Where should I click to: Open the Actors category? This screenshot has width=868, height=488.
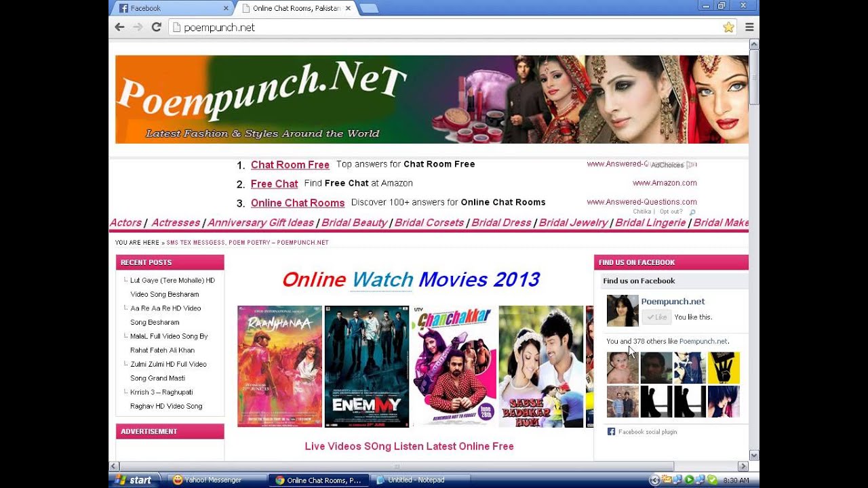[125, 222]
